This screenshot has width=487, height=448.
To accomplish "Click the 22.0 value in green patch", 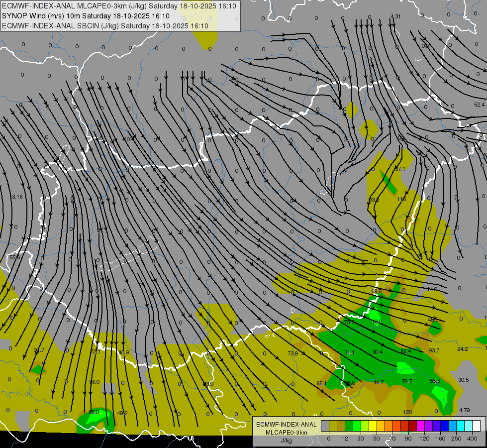I will coord(94,412).
